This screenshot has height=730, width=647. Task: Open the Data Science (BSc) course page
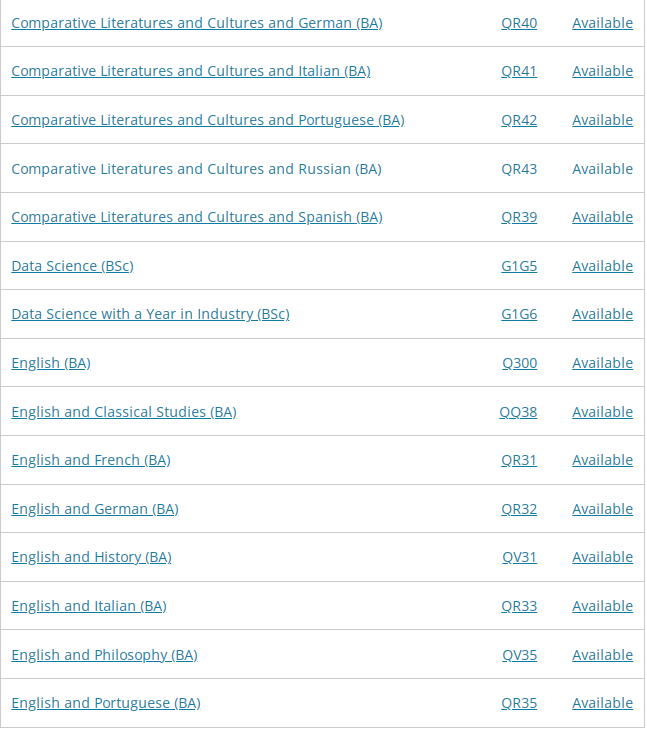tap(73, 266)
